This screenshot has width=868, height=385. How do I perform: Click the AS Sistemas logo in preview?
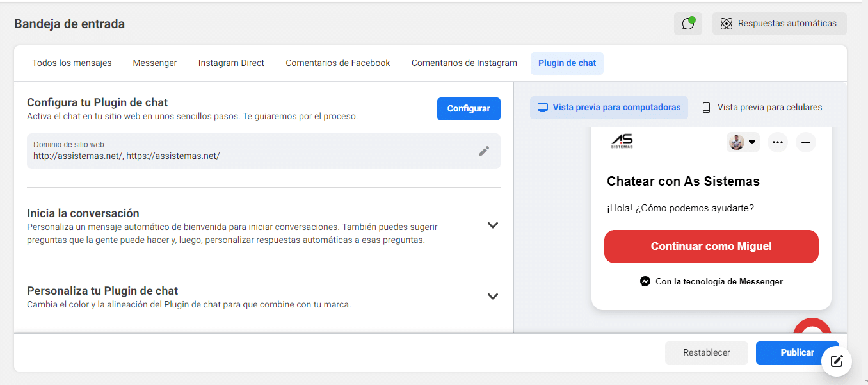622,142
